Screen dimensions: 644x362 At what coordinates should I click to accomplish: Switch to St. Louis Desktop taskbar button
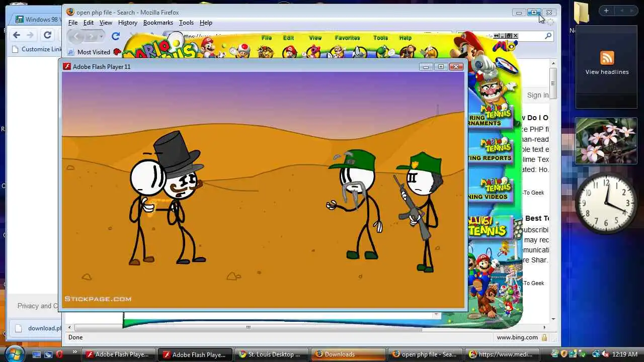coord(272,354)
